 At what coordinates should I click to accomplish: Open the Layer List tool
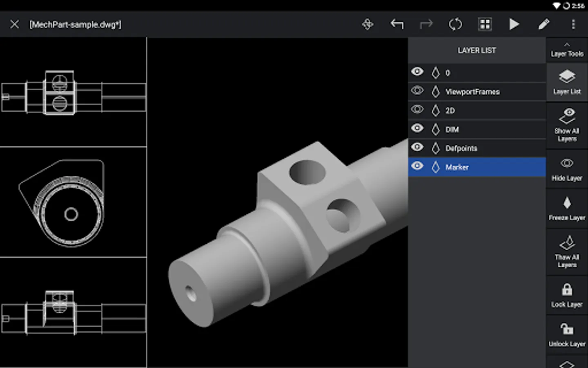click(567, 82)
